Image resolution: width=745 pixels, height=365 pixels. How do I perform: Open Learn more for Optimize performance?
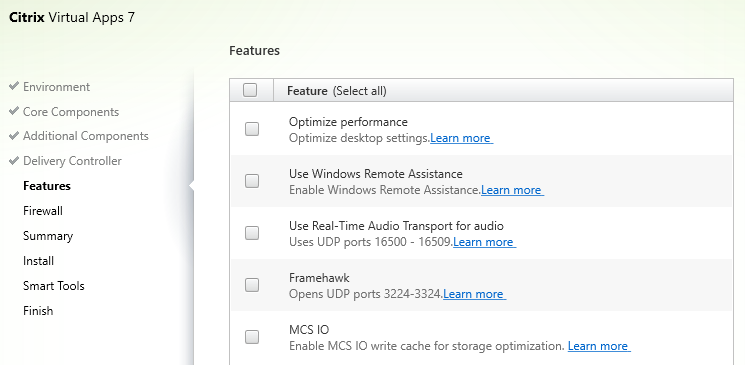[461, 138]
